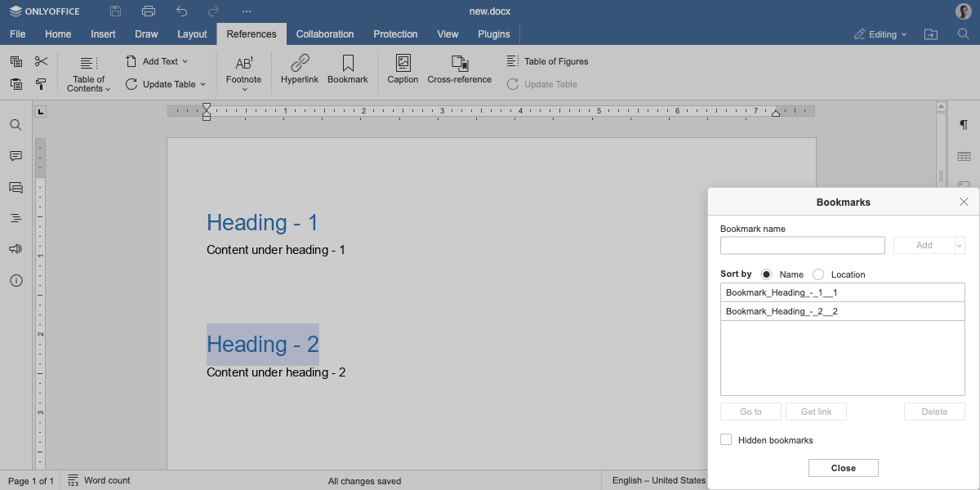Viewport: 980px width, 490px height.
Task: Click the Print icon in title bar
Action: [x=149, y=11]
